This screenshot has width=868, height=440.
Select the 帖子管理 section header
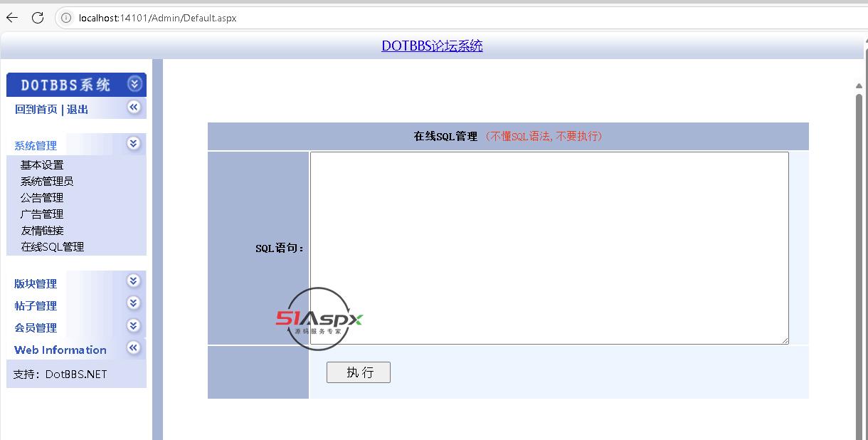tap(36, 305)
